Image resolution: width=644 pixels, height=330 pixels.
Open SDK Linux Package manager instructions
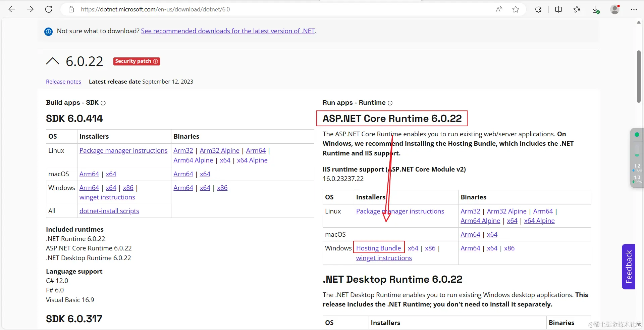tap(123, 150)
